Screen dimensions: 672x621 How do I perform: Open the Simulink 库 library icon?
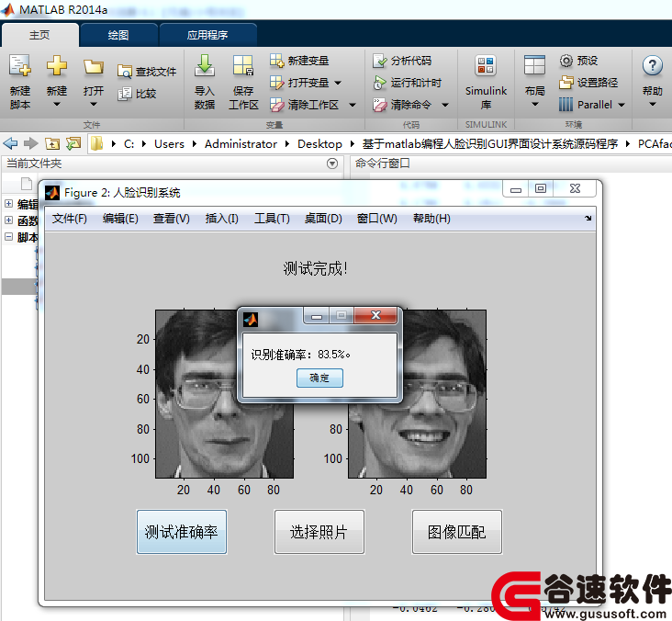tap(486, 66)
